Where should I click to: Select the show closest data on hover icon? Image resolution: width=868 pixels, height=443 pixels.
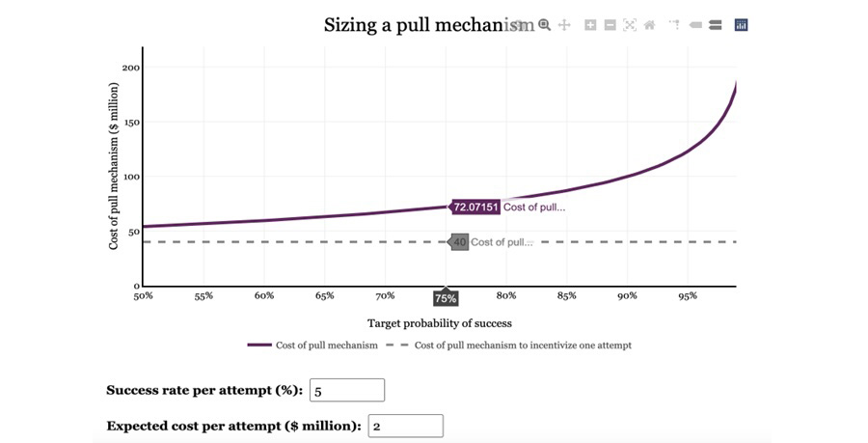click(695, 25)
